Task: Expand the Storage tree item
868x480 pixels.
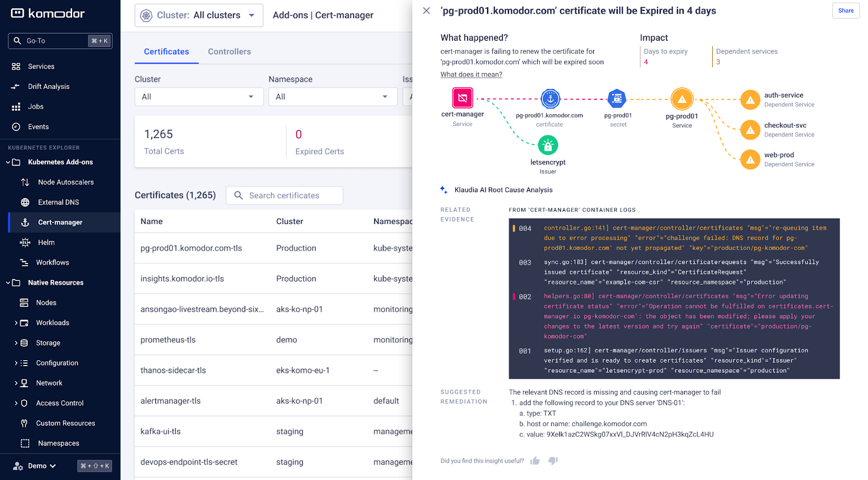Action: click(16, 343)
